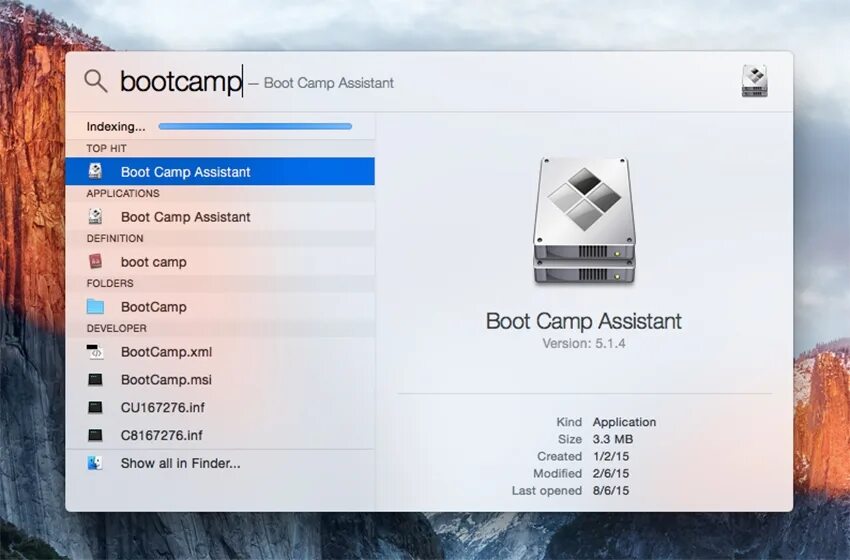Click the BootCamp.msi file icon
The width and height of the screenshot is (850, 560).
[95, 379]
